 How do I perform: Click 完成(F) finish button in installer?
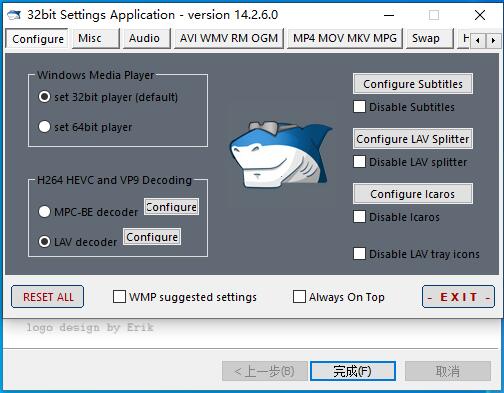(353, 371)
